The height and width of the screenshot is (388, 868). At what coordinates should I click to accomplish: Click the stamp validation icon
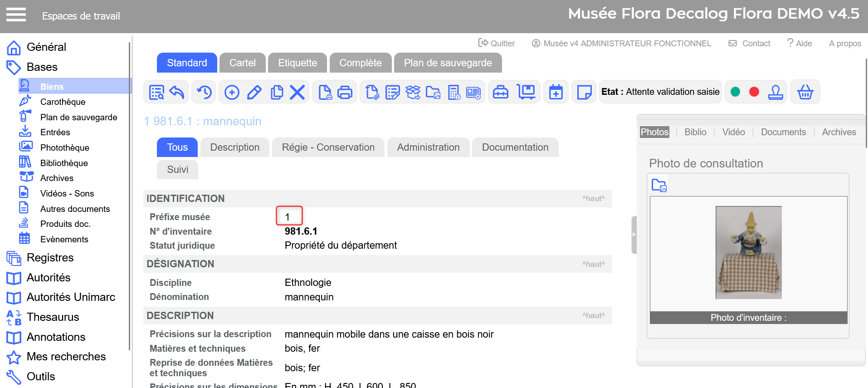pyautogui.click(x=775, y=92)
